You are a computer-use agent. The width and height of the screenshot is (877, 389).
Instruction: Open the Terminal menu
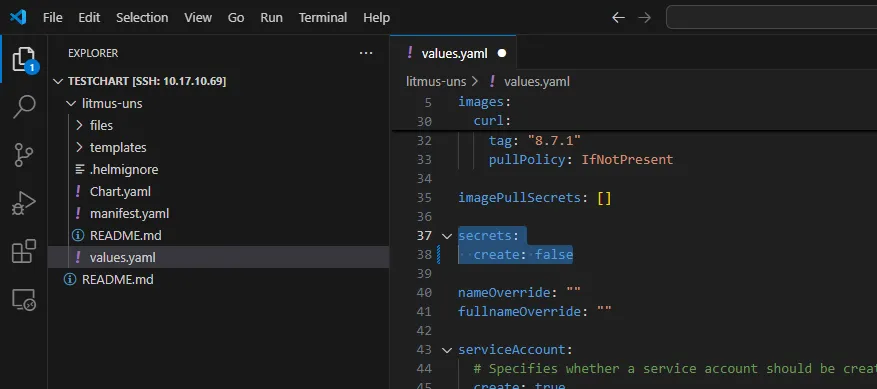(x=323, y=17)
